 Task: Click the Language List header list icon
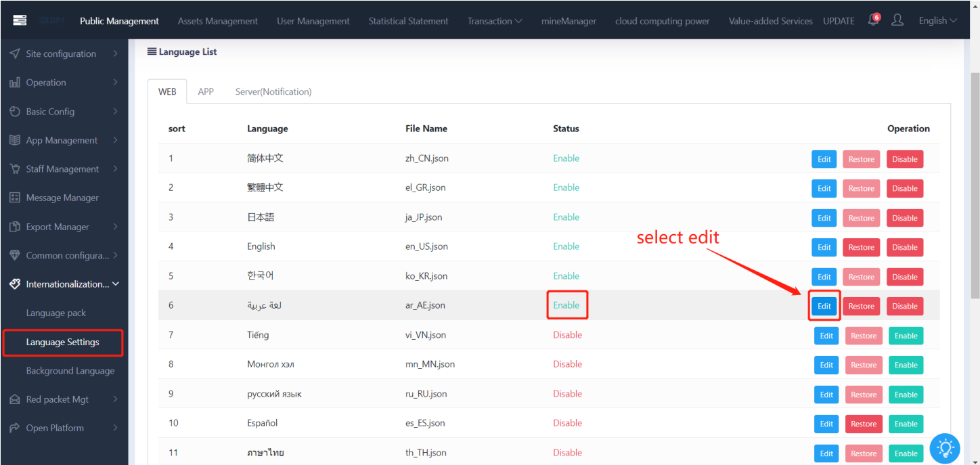(x=152, y=51)
